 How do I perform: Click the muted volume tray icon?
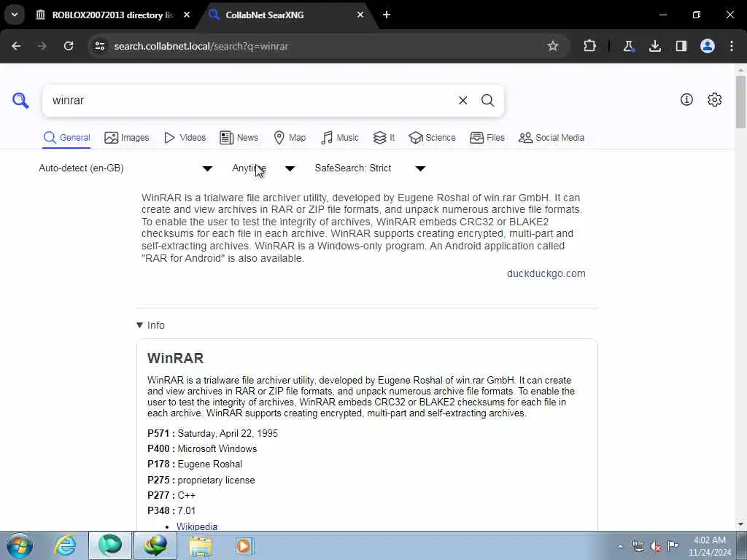(656, 546)
